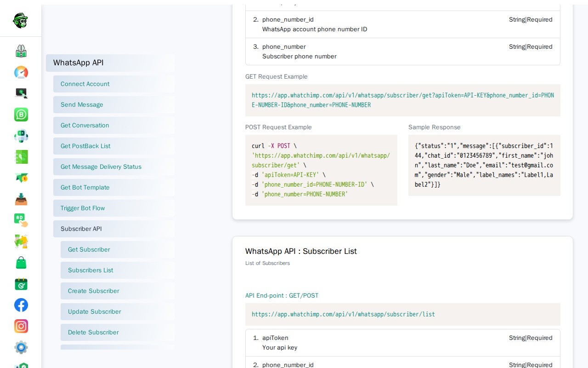Click the 'POST Request Example' label

coord(278,127)
